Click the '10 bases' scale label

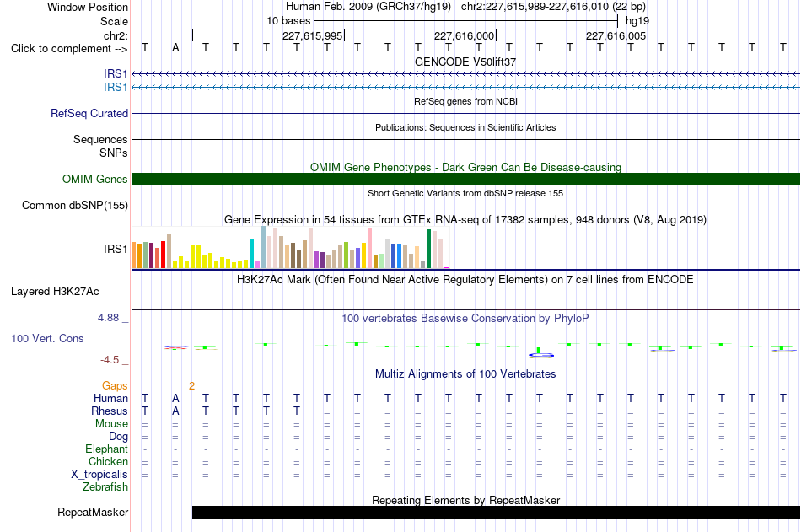(288, 21)
